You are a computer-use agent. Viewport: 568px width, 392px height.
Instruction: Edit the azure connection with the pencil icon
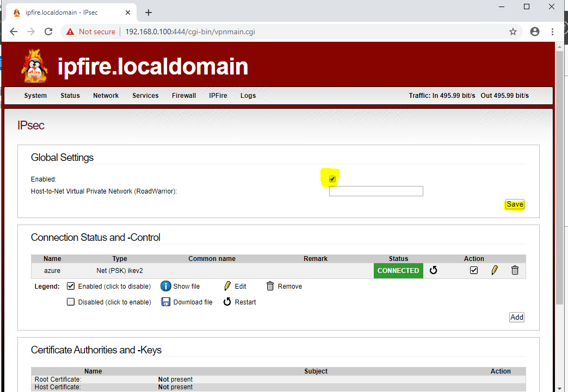coord(495,270)
